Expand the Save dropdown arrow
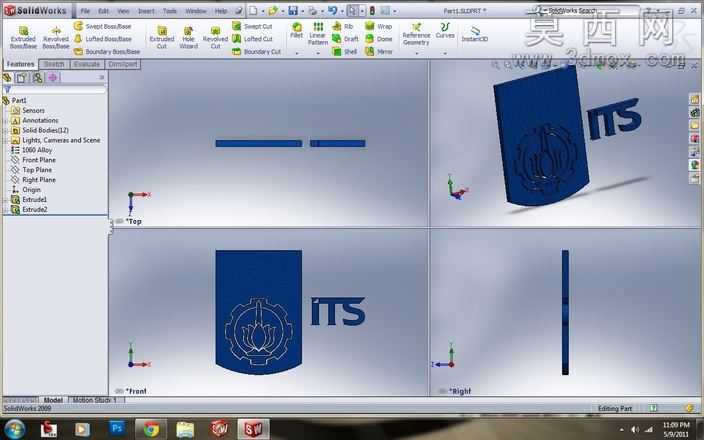Viewport: 704px width, 440px height. 302,11
